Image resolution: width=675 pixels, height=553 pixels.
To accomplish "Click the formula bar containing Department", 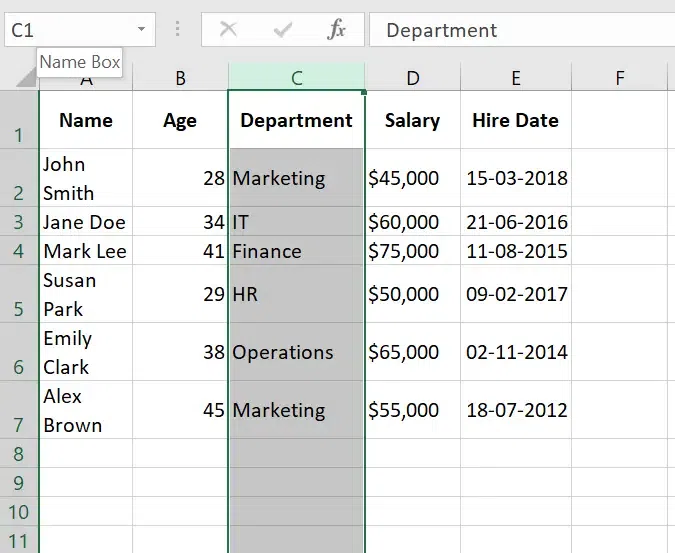I will click(522, 30).
